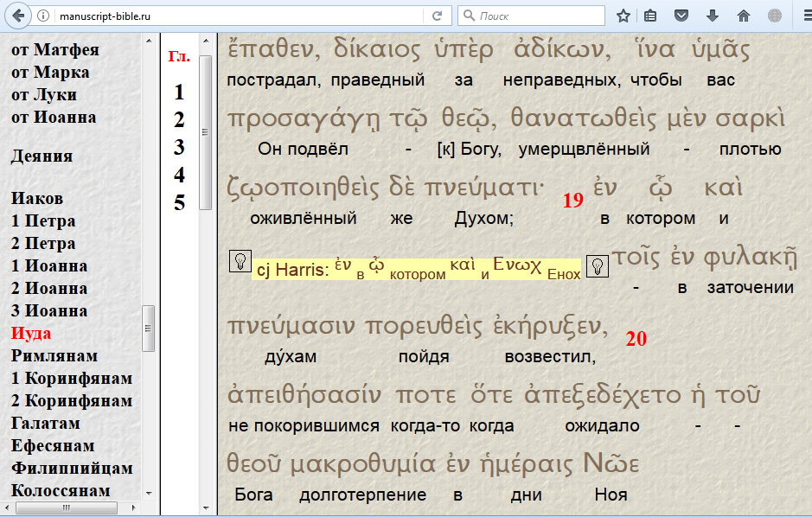Open the downloads arrow icon
This screenshot has height=517, width=812.
pos(713,16)
